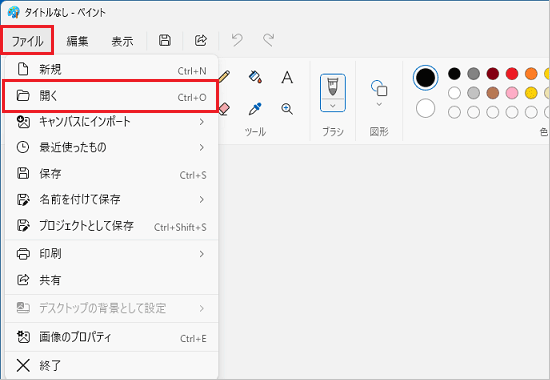Open the brush type dropdown arrow
The height and width of the screenshot is (380, 550).
coord(333,105)
